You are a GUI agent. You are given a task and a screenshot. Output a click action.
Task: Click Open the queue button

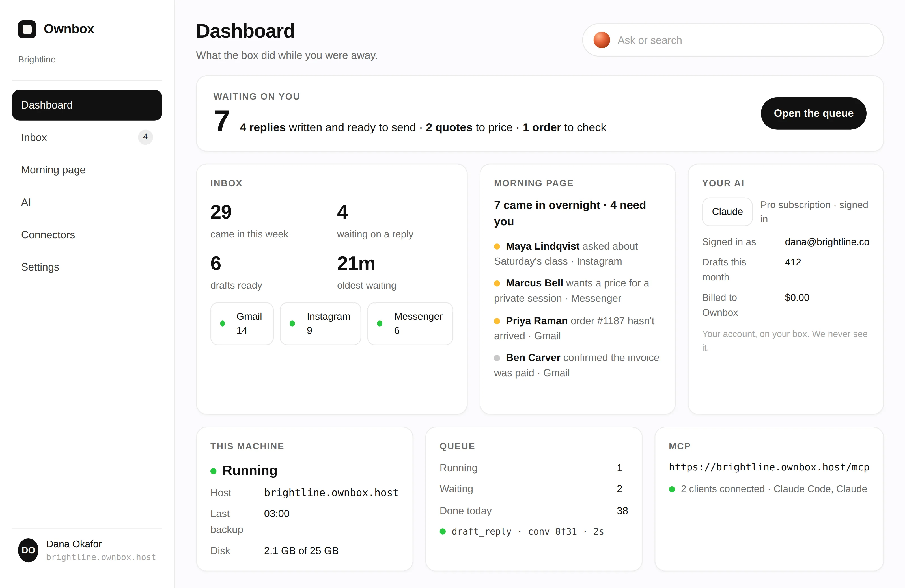813,113
